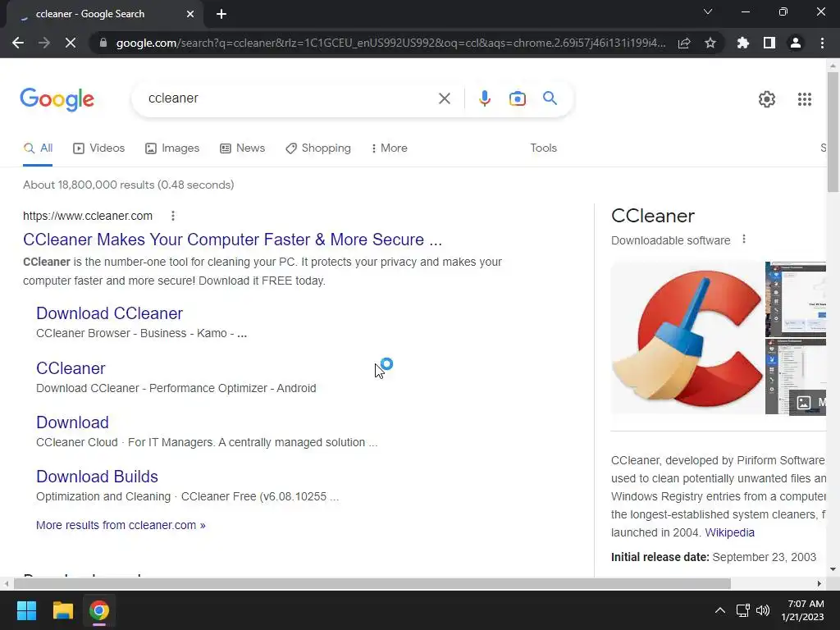Open the Windows Start menu
The width and height of the screenshot is (840, 630).
tap(26, 610)
